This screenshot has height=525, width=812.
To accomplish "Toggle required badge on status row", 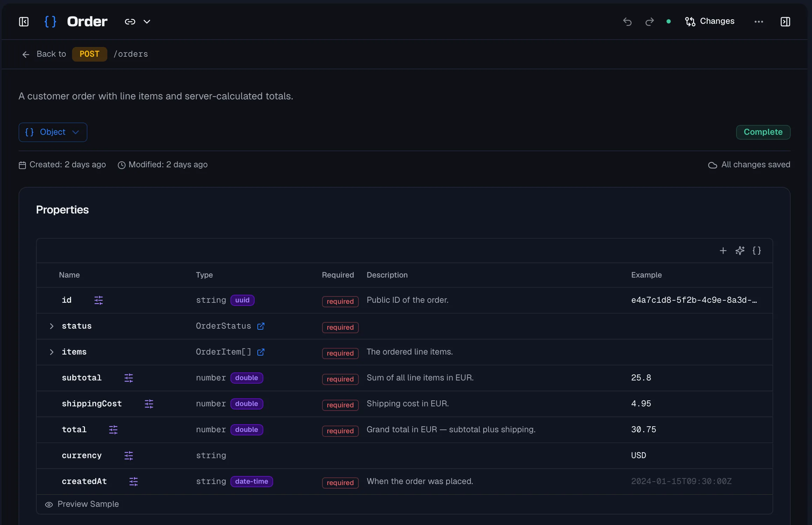I will click(x=340, y=327).
